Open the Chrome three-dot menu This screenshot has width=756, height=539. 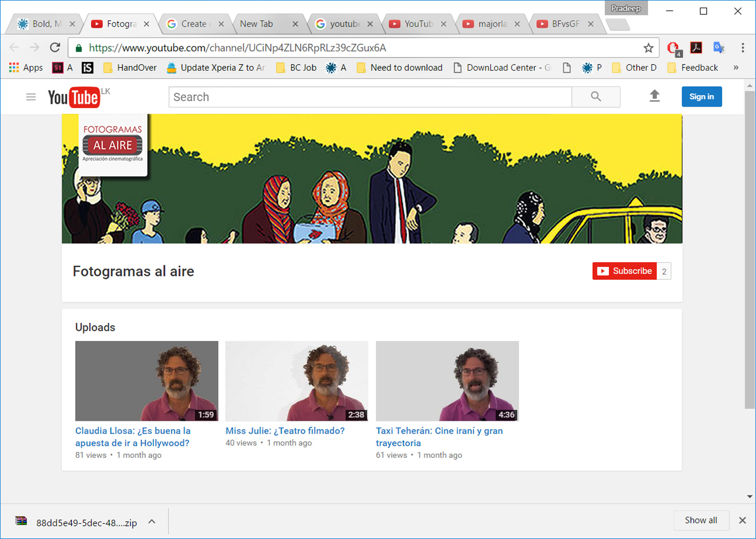742,48
